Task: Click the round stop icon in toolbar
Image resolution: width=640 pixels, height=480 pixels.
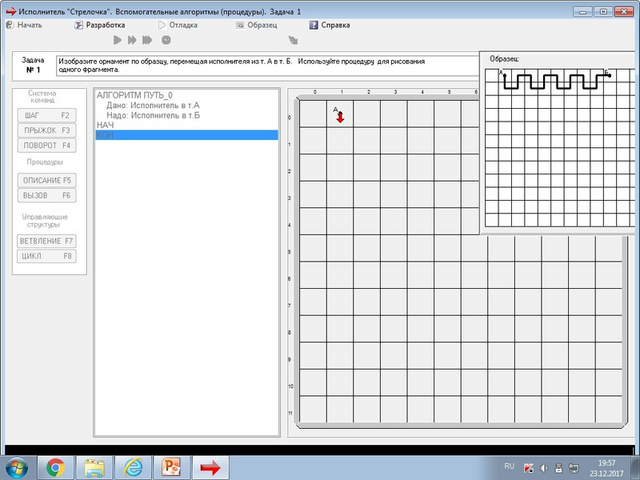Action: pyautogui.click(x=166, y=40)
